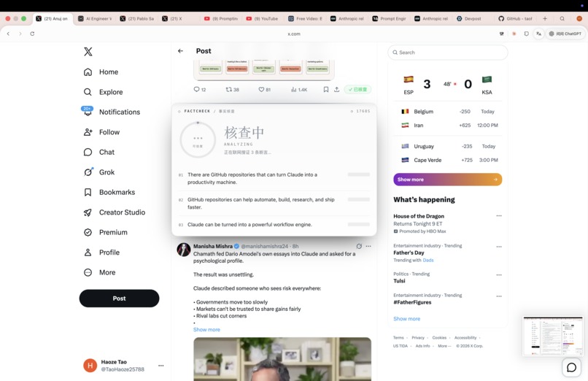Open the ESP vs KSA live score
Image resolution: width=588 pixels, height=381 pixels.
coord(448,85)
